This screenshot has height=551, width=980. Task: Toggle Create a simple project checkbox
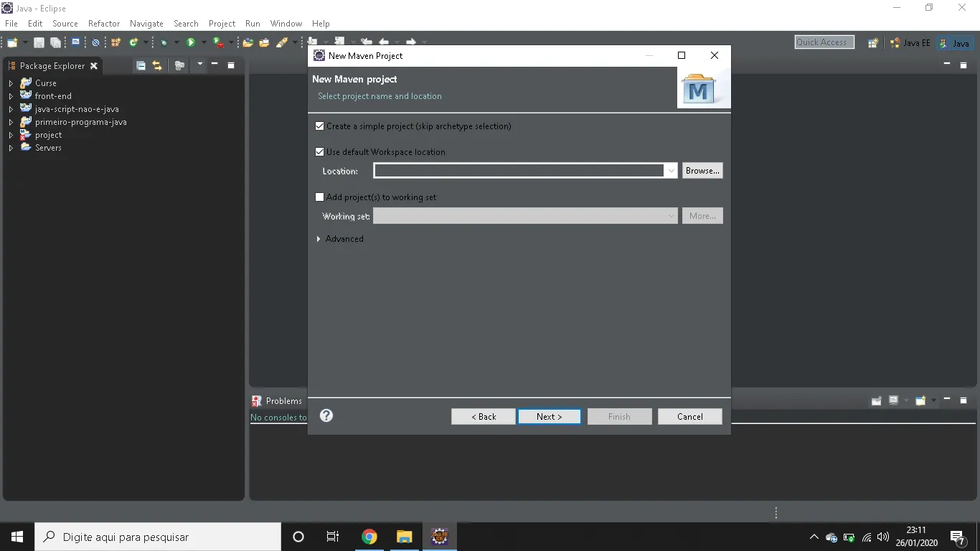coord(320,126)
